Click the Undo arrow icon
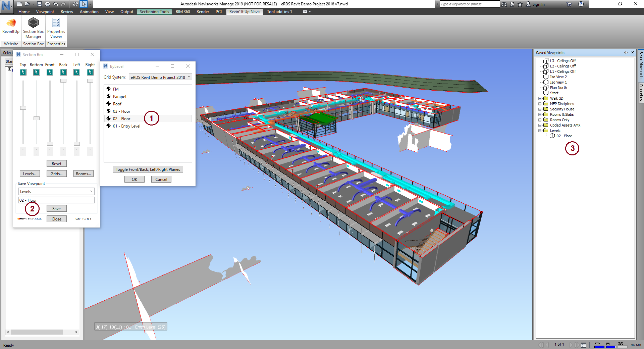Image resolution: width=644 pixels, height=349 pixels. click(x=55, y=4)
